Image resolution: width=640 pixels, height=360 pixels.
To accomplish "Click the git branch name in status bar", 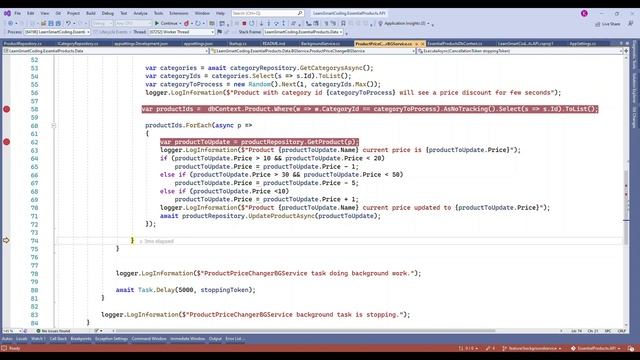I will point(531,349).
